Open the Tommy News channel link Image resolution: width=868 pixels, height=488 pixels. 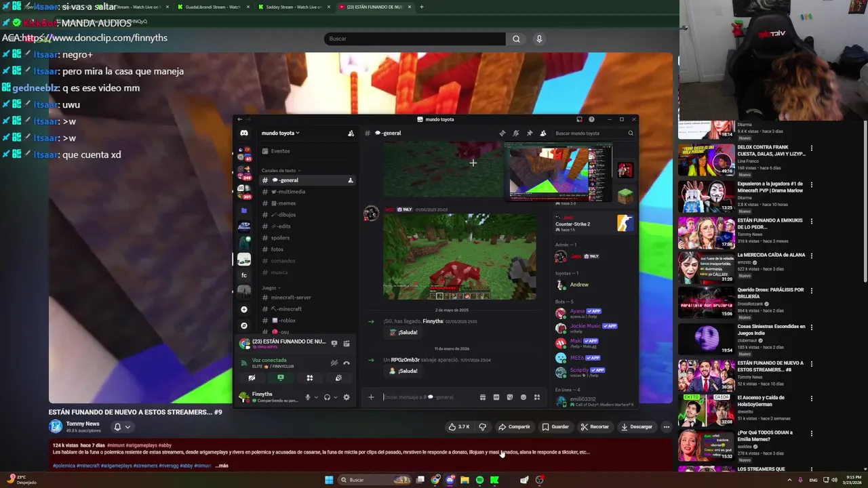pos(83,424)
